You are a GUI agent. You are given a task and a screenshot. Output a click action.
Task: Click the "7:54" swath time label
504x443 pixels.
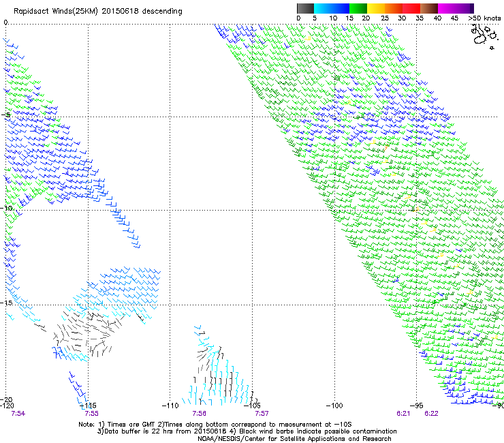pyautogui.click(x=18, y=414)
